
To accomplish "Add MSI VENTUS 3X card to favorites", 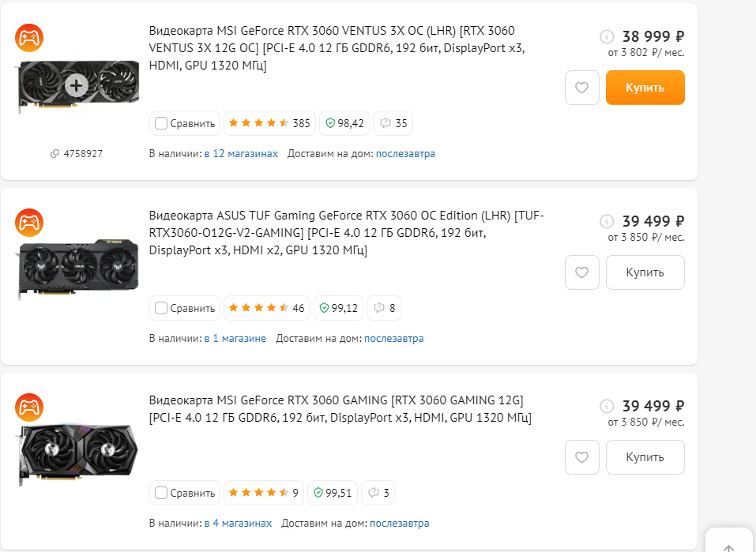I will (582, 88).
